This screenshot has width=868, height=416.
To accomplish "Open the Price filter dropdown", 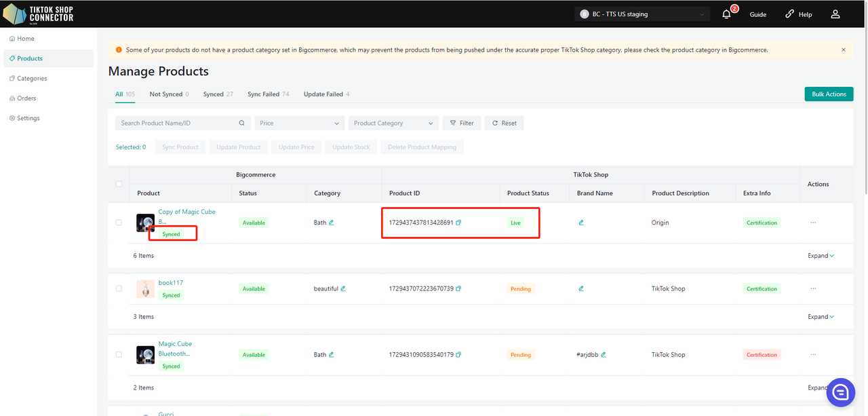I will (x=299, y=124).
